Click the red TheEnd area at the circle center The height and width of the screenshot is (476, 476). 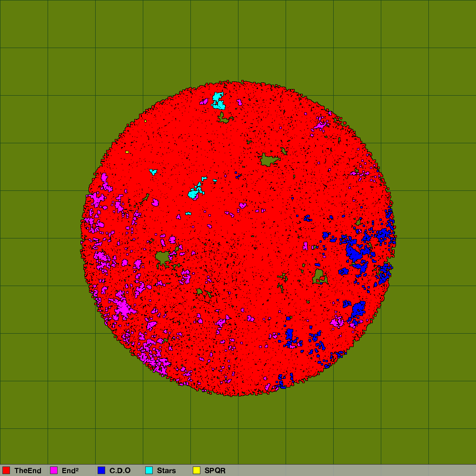coord(238,238)
